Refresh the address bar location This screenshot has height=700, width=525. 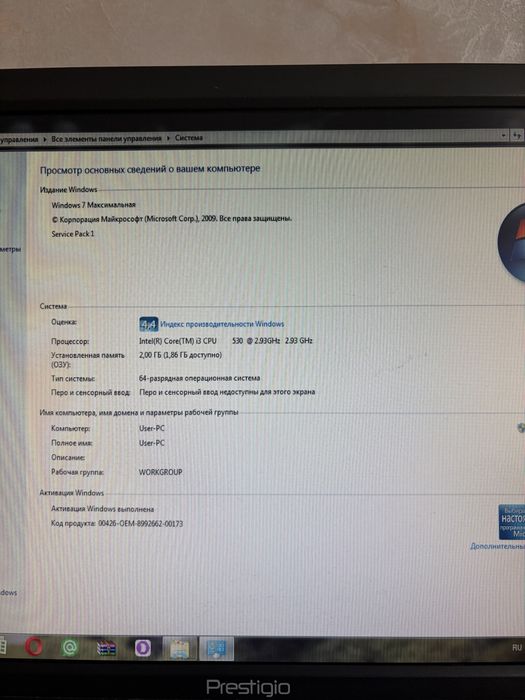517,135
